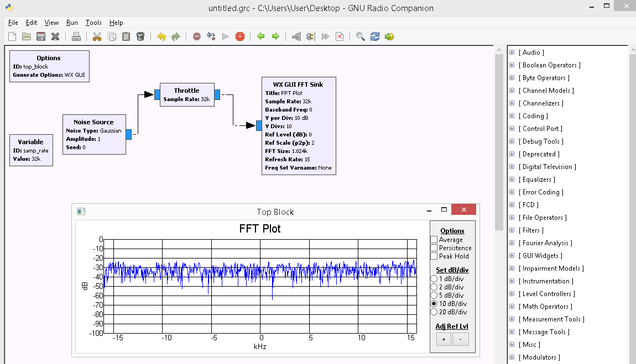Rotate block with green right arrow

[x=275, y=37]
